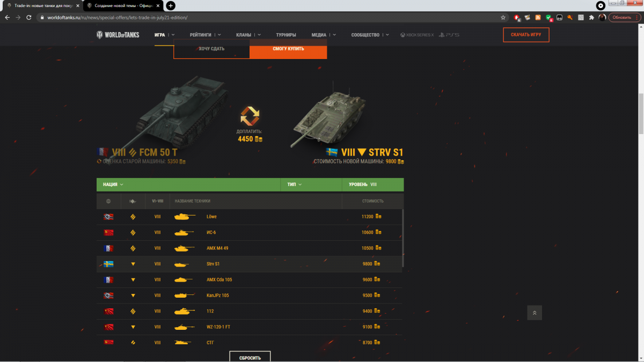Sort by НАЗВАНИЕ ТЕХНИКИ column
The width and height of the screenshot is (644, 362).
pyautogui.click(x=193, y=201)
